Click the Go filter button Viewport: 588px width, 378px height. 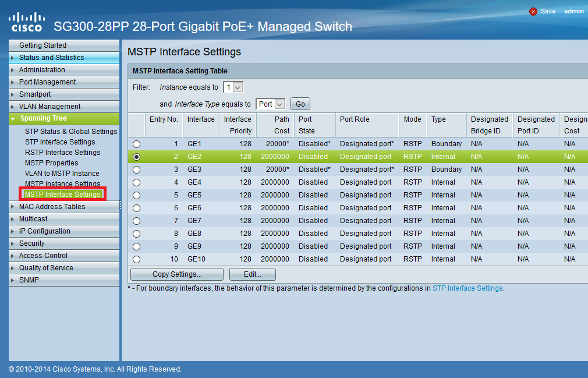point(300,104)
